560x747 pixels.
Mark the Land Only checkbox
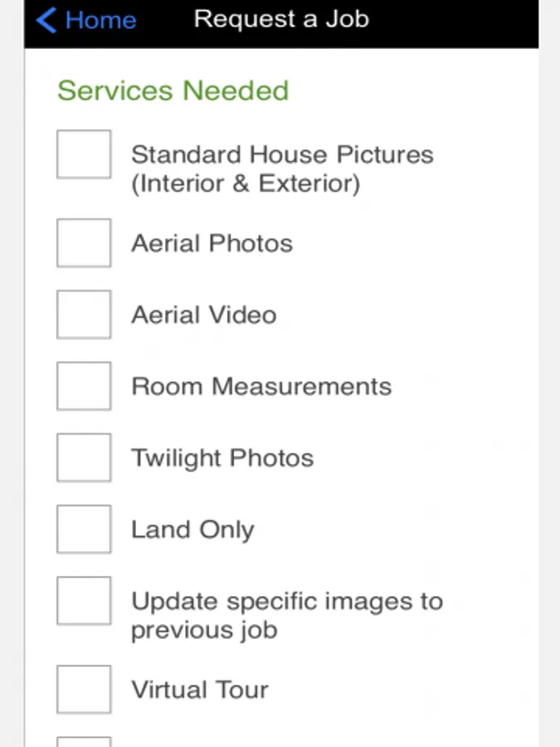(84, 529)
